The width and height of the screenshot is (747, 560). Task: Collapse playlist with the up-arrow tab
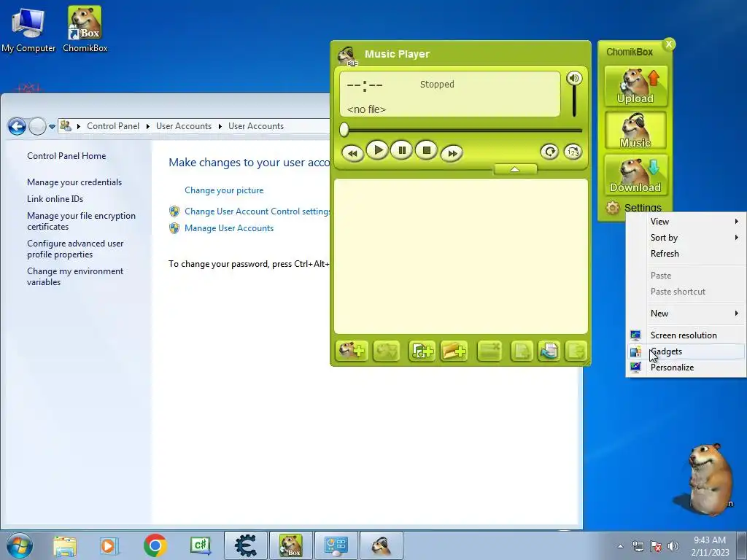click(x=515, y=169)
